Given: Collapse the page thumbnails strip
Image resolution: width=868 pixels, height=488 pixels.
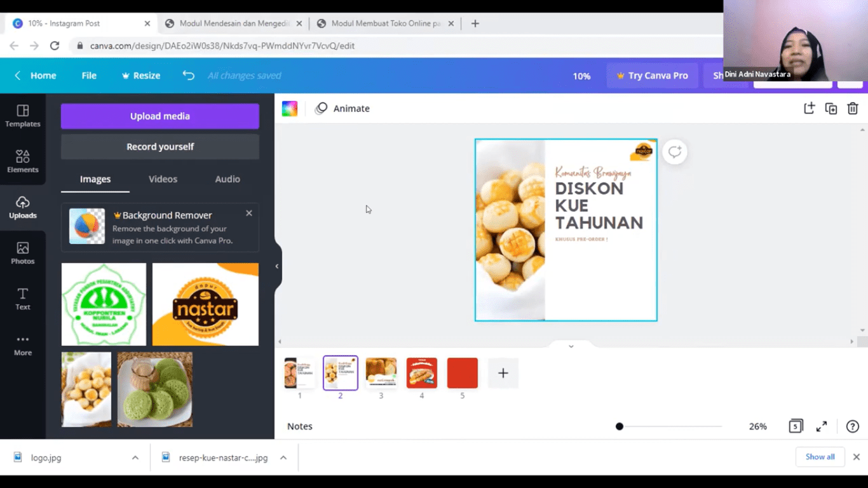Looking at the screenshot, I should (x=571, y=346).
